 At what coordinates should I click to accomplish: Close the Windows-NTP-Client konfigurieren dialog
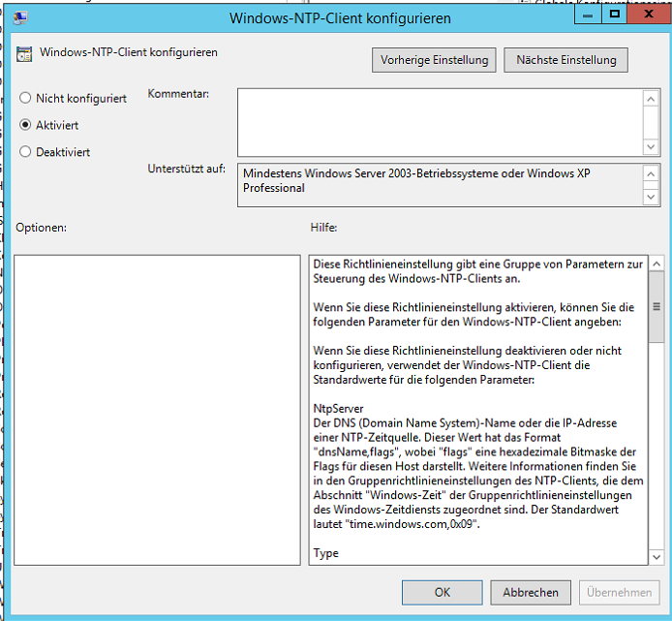649,15
